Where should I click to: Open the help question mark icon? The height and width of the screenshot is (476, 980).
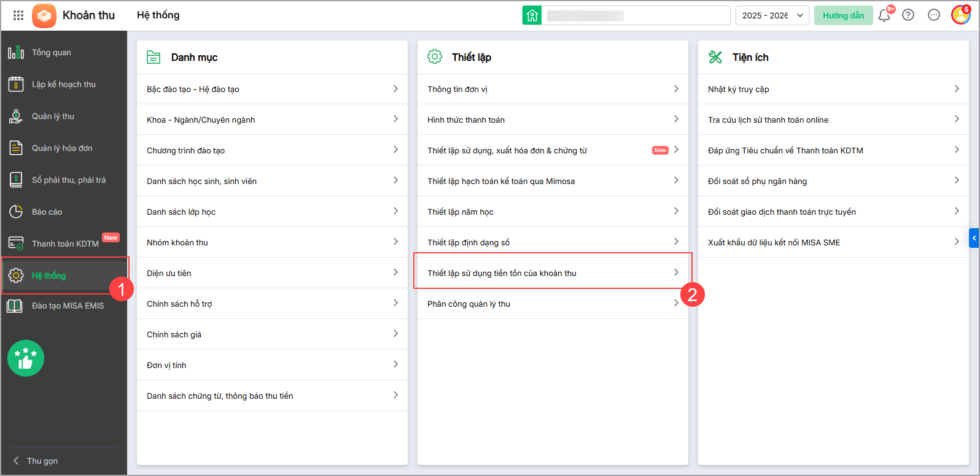pos(908,15)
